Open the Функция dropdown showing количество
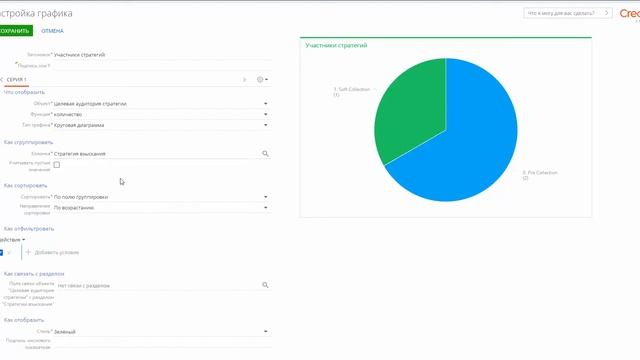 tap(265, 114)
